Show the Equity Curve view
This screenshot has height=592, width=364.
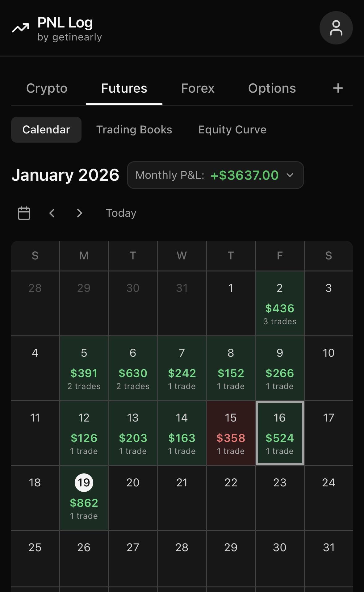click(x=232, y=130)
